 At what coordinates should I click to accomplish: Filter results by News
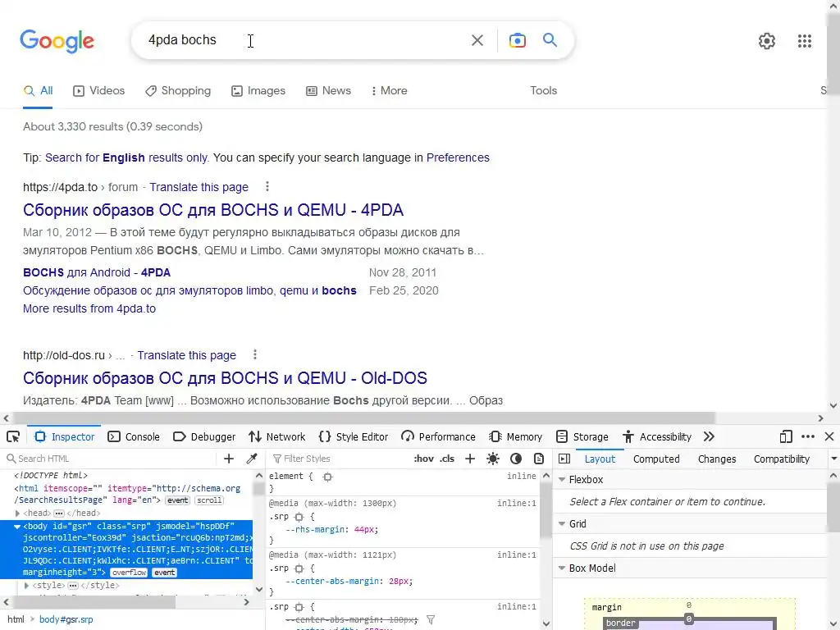328,90
